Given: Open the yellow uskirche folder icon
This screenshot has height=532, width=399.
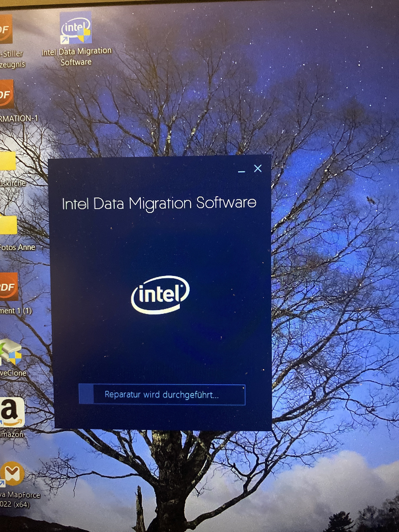Looking at the screenshot, I should (x=8, y=161).
